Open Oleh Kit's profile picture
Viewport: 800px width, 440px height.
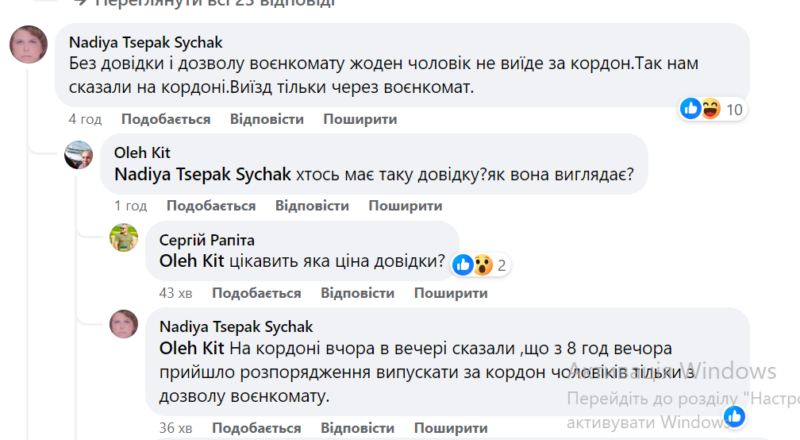(x=79, y=155)
